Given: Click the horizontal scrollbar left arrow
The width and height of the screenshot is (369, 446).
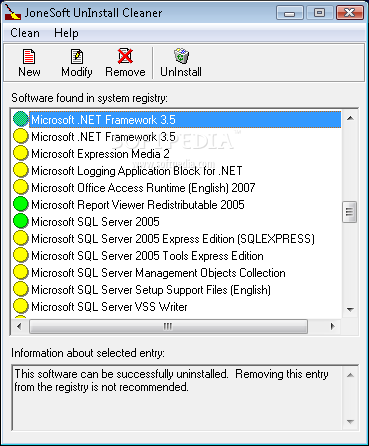Looking at the screenshot, I should coord(19,326).
